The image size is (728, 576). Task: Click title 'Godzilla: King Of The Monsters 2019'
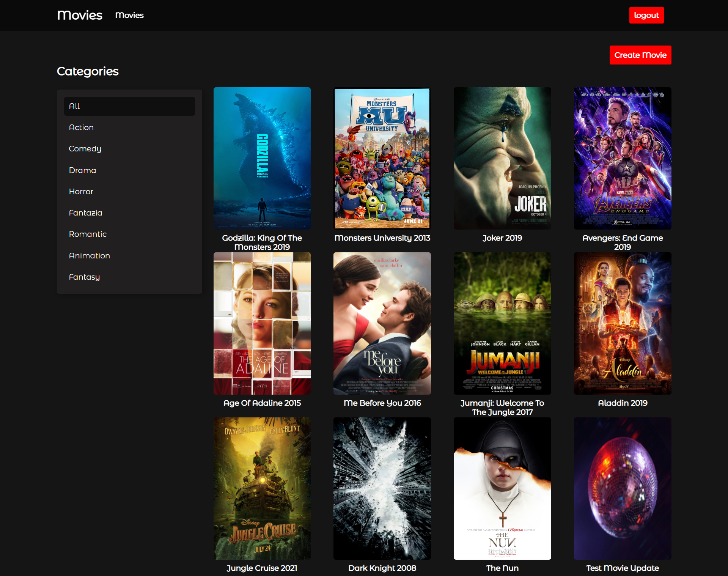(x=262, y=242)
